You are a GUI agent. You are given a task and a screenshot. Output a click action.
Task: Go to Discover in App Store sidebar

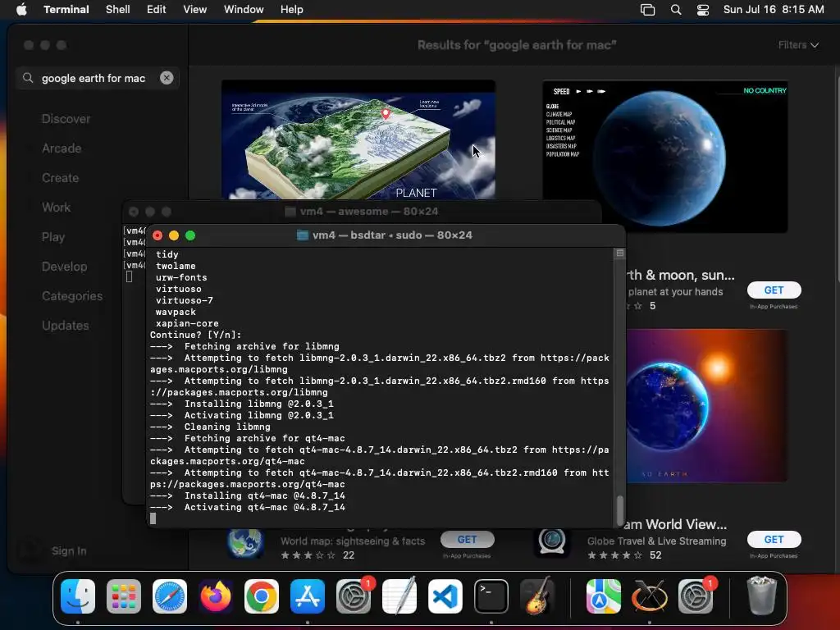pos(66,119)
